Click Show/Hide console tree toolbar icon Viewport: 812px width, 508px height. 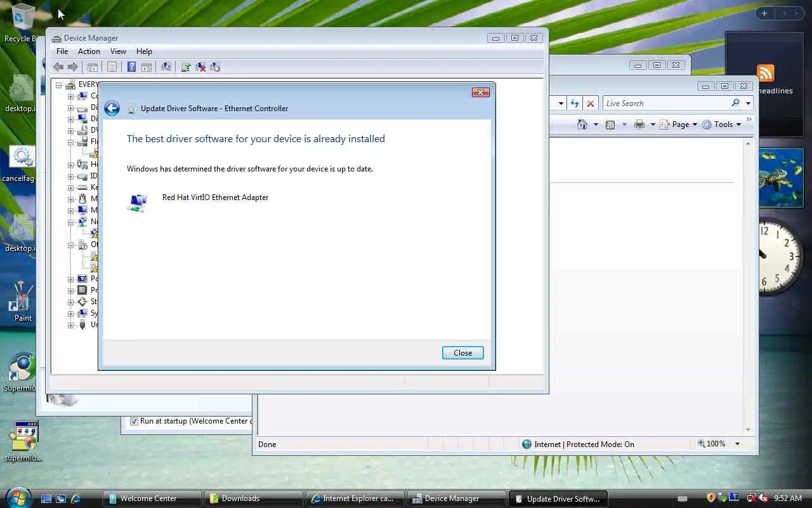(93, 67)
